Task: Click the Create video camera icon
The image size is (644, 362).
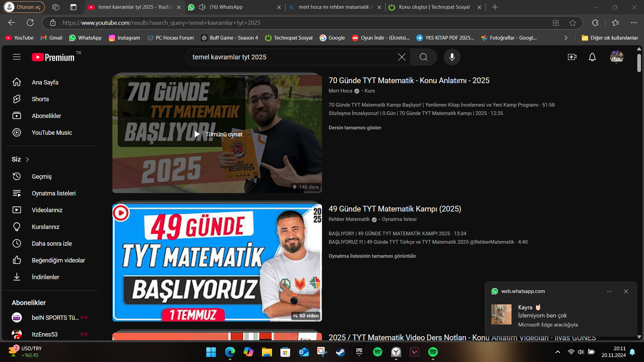Action: click(572, 57)
